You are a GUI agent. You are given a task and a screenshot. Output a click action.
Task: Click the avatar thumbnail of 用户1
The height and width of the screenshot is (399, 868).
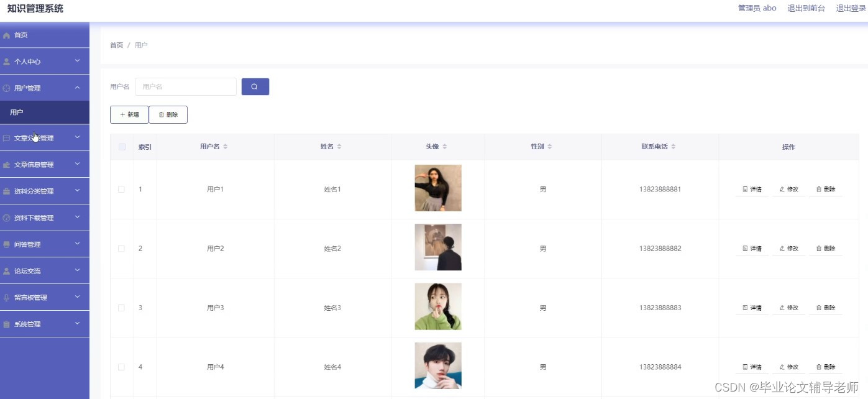pyautogui.click(x=438, y=188)
